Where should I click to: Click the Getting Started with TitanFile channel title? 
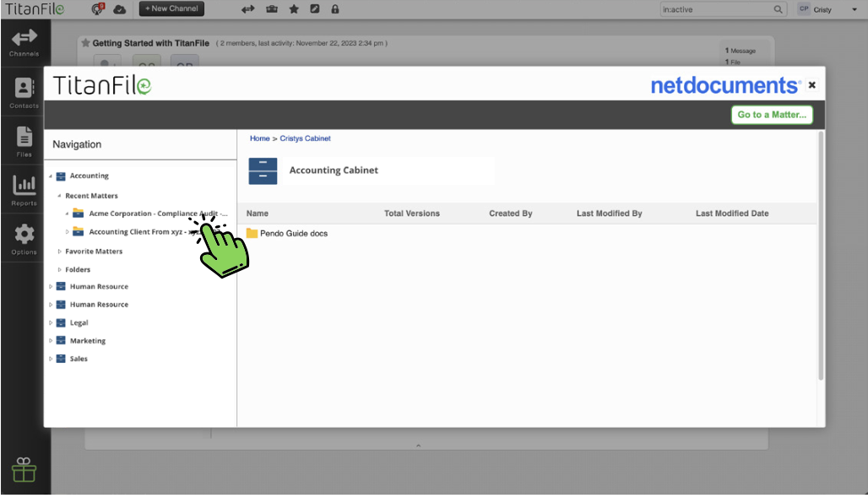[x=150, y=43]
